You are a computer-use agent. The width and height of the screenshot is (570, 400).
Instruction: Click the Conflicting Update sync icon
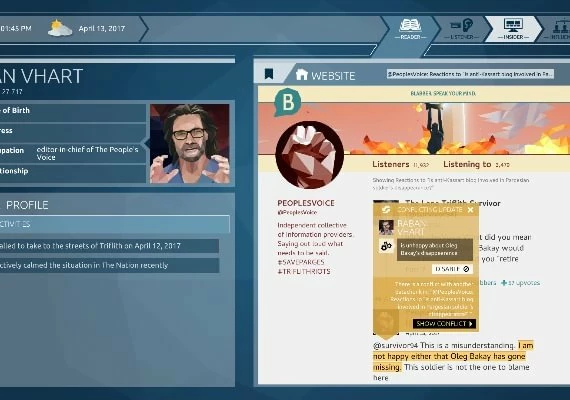(386, 209)
